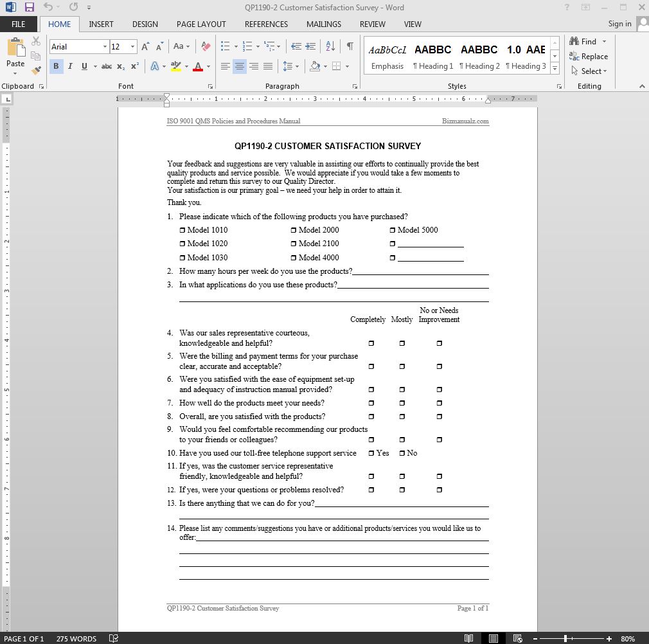Click Sign in link at top right
This screenshot has height=644, width=649.
pyautogui.click(x=619, y=24)
